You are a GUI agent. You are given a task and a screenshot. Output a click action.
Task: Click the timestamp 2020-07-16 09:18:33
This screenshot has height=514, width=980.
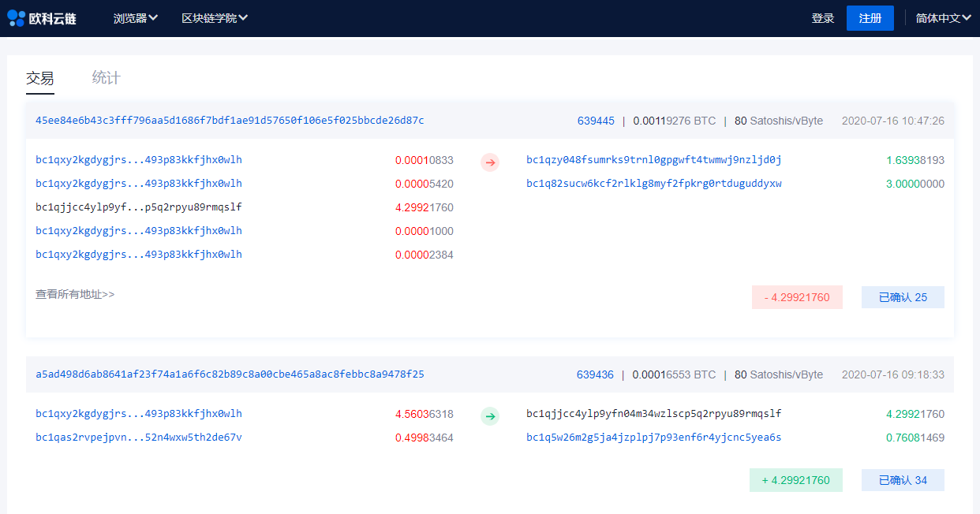coord(893,374)
